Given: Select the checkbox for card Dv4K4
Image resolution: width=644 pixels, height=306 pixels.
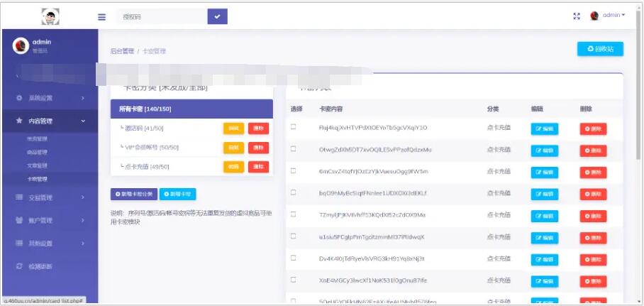Looking at the screenshot, I should tap(293, 258).
